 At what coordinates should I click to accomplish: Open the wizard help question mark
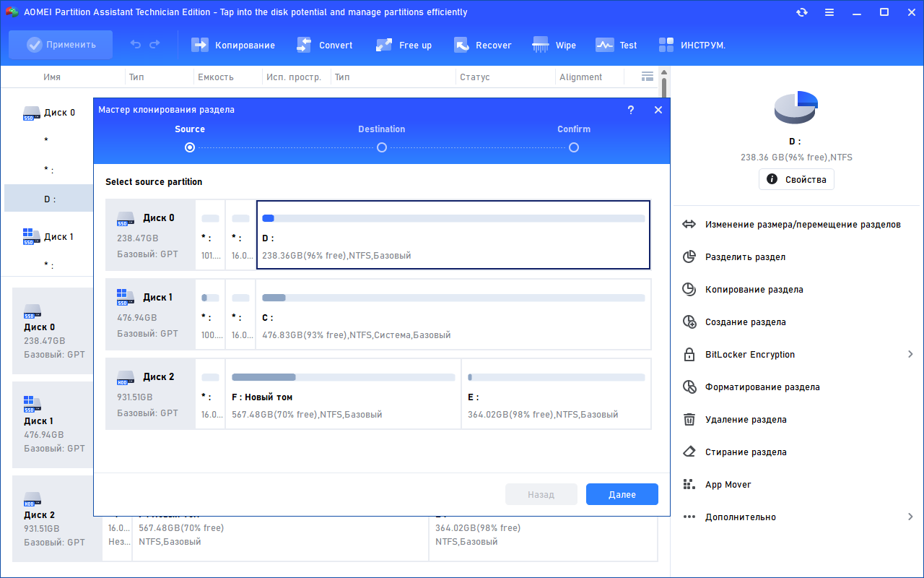631,110
